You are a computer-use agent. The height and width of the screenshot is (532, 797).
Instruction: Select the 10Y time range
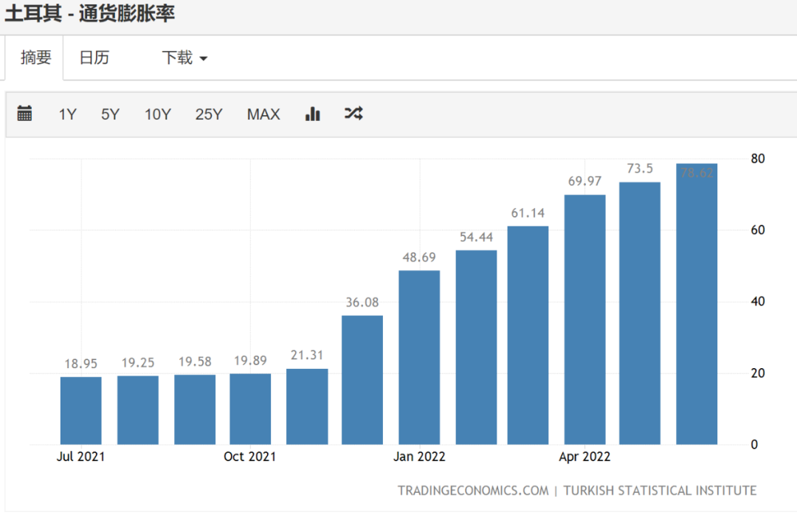coord(158,114)
